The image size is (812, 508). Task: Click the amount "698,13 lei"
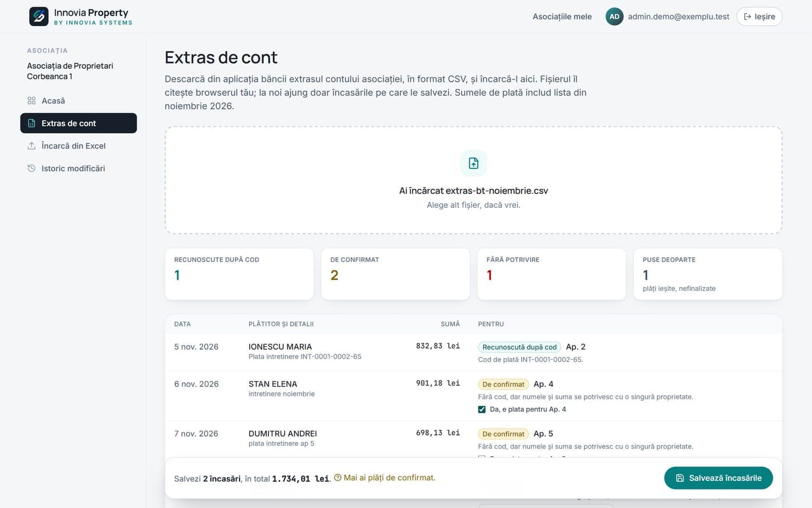coord(438,433)
